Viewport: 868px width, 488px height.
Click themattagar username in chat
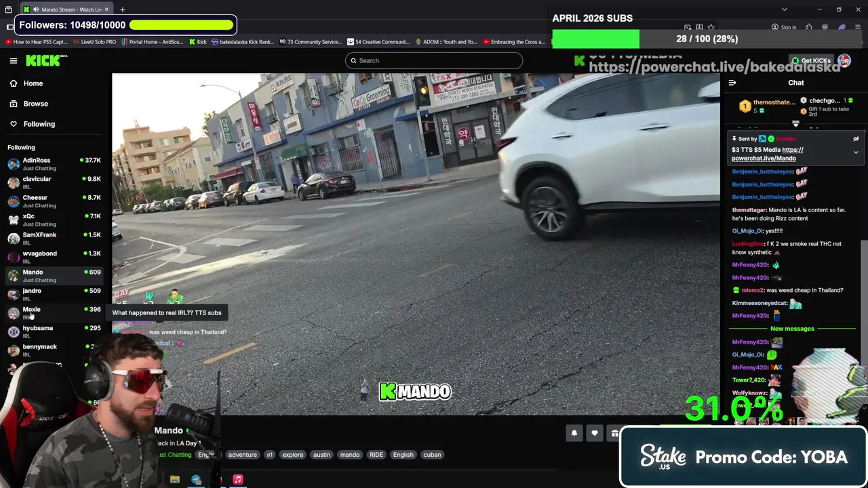(x=749, y=210)
